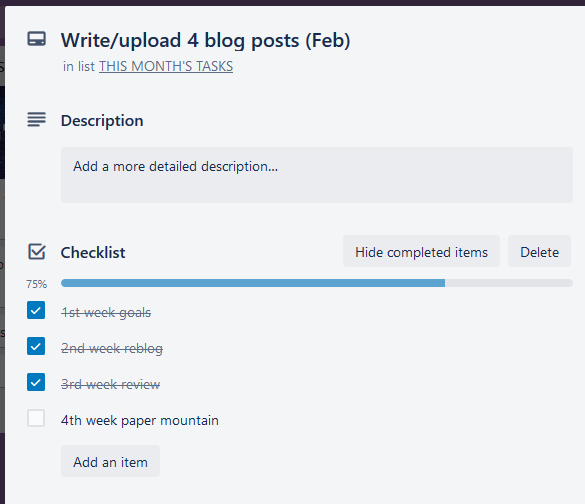Viewport: 585px width, 504px height.
Task: Click the 75% progress label
Action: pos(37,284)
